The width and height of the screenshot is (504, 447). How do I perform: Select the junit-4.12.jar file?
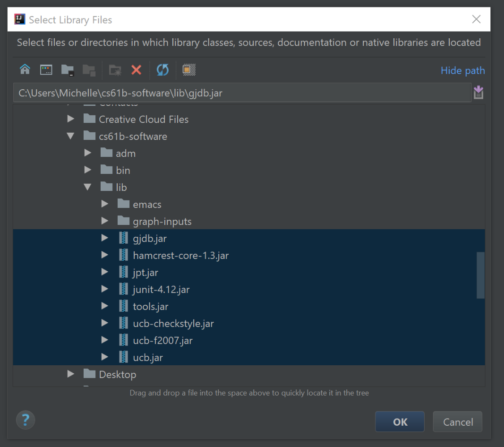161,290
